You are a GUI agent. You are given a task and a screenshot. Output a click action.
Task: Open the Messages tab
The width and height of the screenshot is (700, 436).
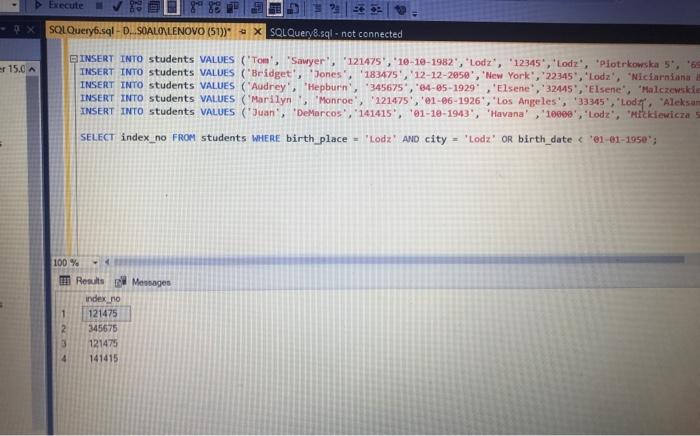[143, 282]
